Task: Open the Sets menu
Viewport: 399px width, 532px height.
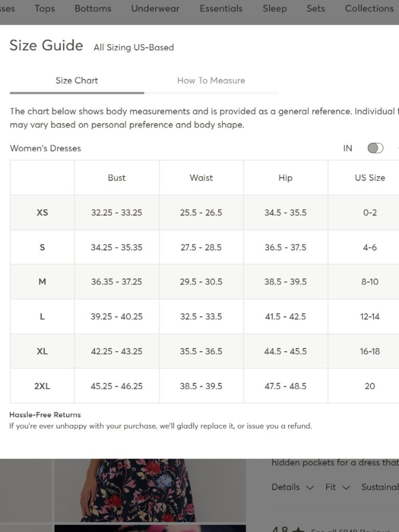Action: (316, 8)
